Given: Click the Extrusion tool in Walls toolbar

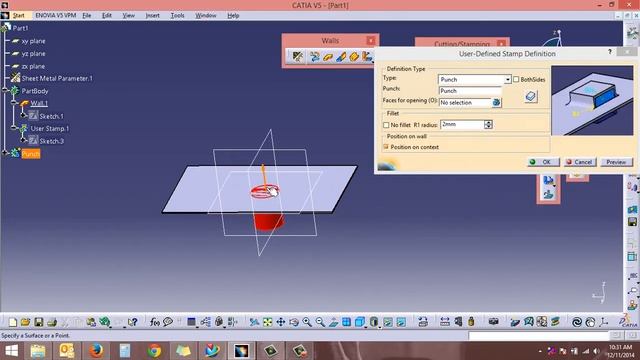Looking at the screenshot, I should 354,57.
